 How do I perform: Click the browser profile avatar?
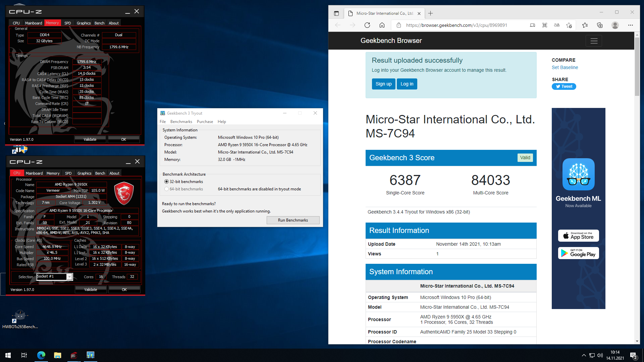click(615, 25)
